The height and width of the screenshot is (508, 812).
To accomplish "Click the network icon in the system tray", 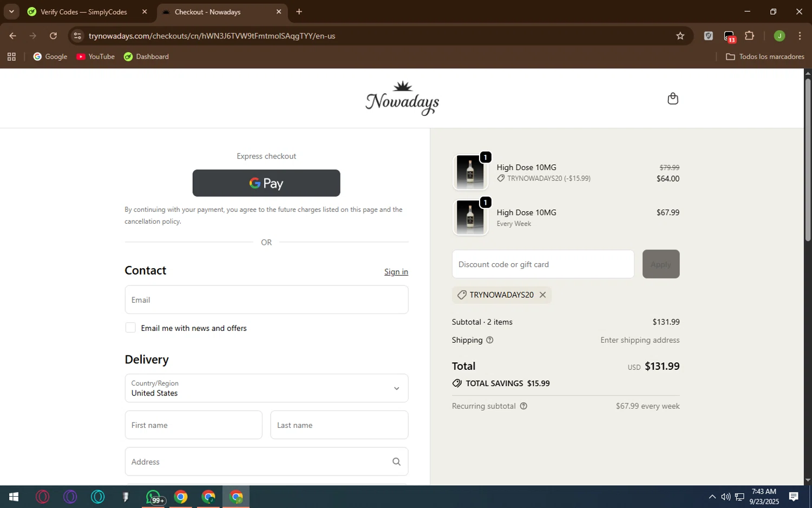I will coord(739,497).
